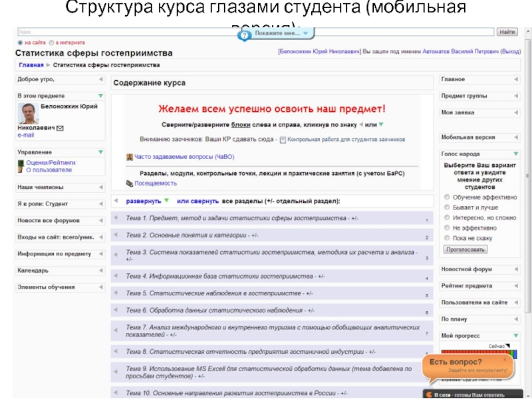Screen dimensions: 532x399
Task: Click green expand arrow next to развернуть
Action: click(166, 201)
